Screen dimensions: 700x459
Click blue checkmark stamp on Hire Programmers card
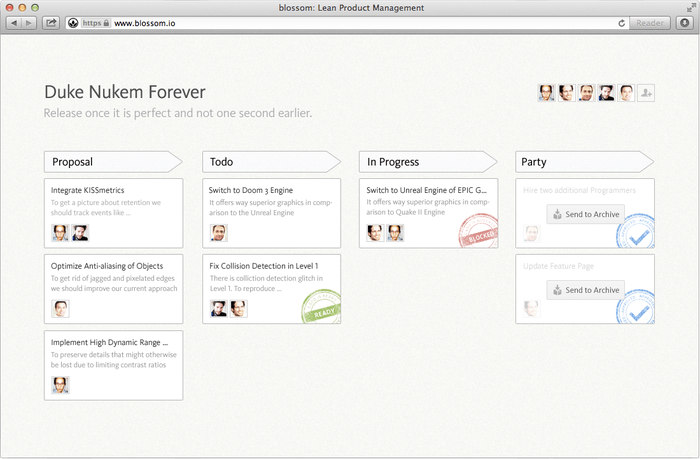point(633,234)
